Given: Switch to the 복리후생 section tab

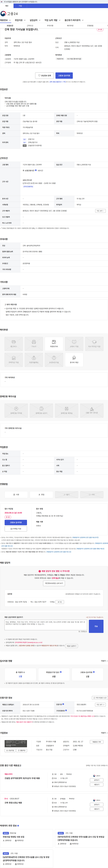Looking at the screenshot, I should pos(70,26).
